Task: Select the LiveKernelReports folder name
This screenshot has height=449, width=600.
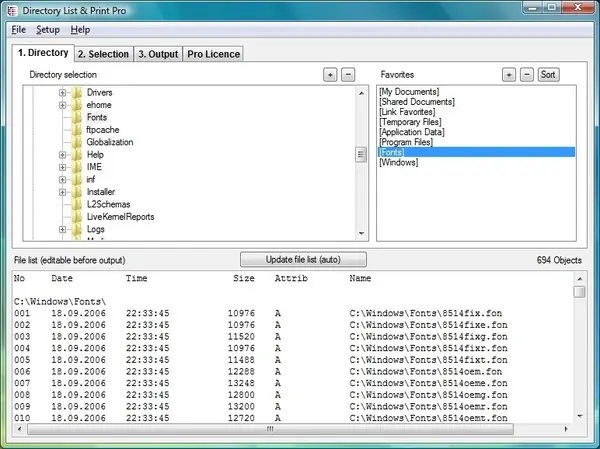Action: click(121, 217)
